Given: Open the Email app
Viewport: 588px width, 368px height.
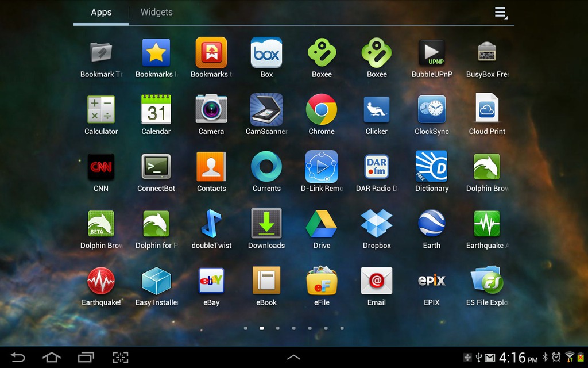Looking at the screenshot, I should [x=377, y=281].
